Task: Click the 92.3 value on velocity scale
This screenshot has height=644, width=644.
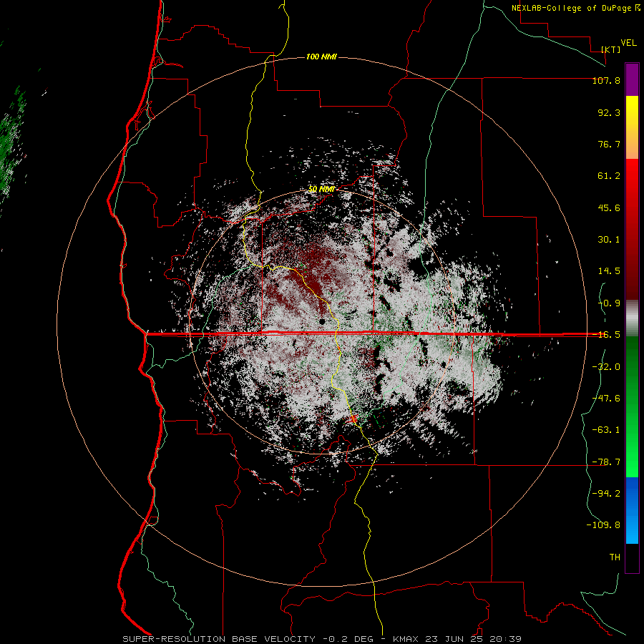Action: pyautogui.click(x=609, y=112)
